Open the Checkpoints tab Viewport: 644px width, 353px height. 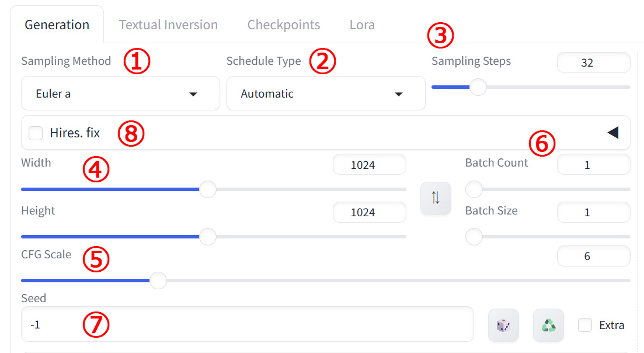pos(284,25)
